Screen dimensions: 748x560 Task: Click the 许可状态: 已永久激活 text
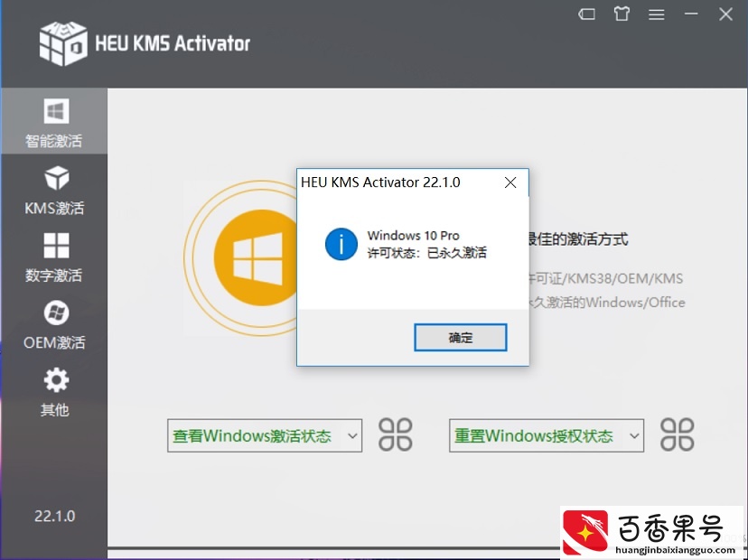[427, 253]
